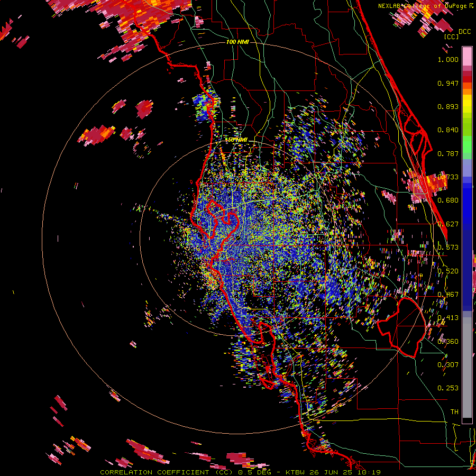Click the 0.787 legend value
Image resolution: width=476 pixels, height=476 pixels.
[x=448, y=153]
